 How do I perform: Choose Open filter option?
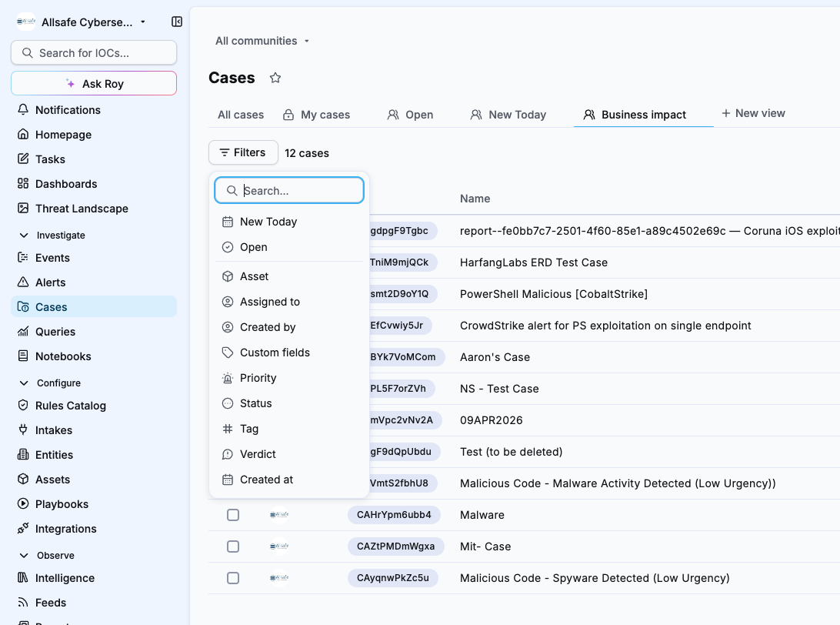pos(289,248)
